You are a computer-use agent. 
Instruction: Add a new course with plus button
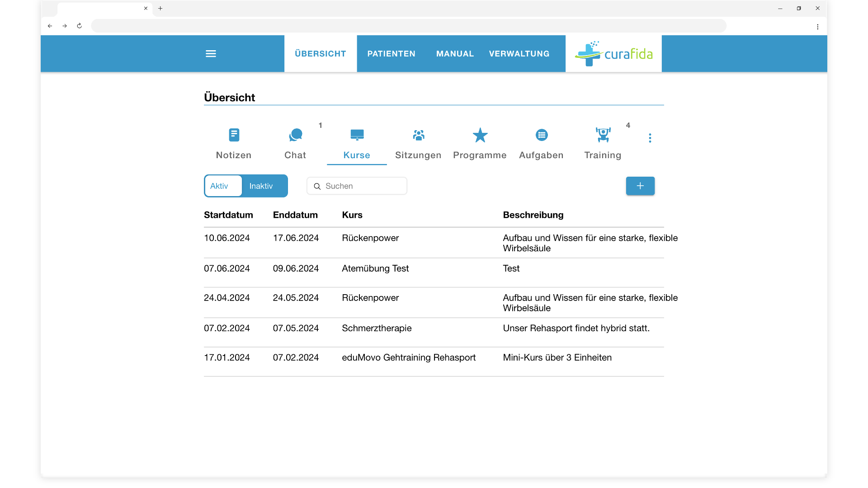click(x=640, y=186)
